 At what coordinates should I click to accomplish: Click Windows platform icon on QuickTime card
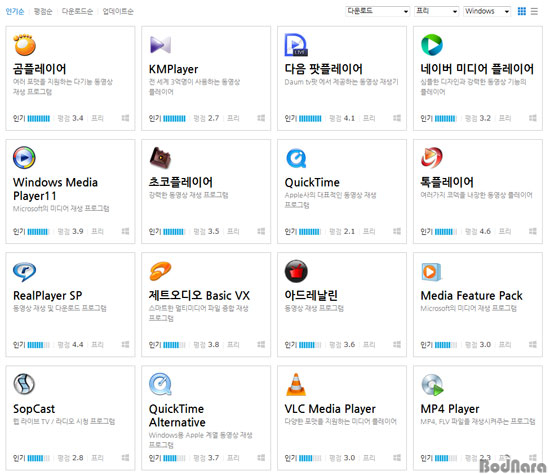[397, 231]
